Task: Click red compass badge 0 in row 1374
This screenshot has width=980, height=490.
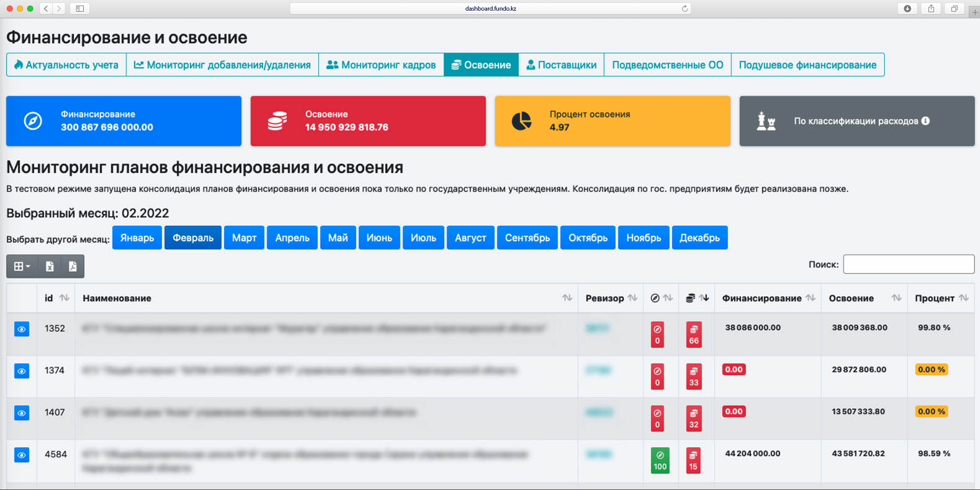Action: point(657,376)
